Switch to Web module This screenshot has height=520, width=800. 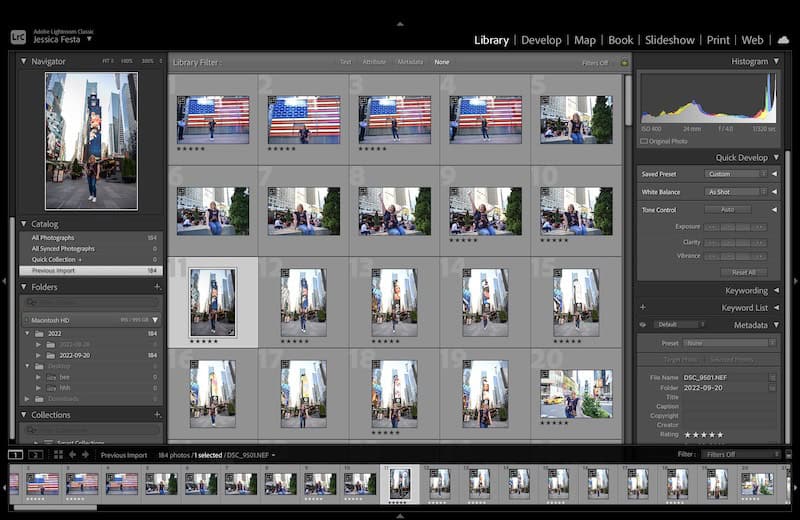click(752, 40)
